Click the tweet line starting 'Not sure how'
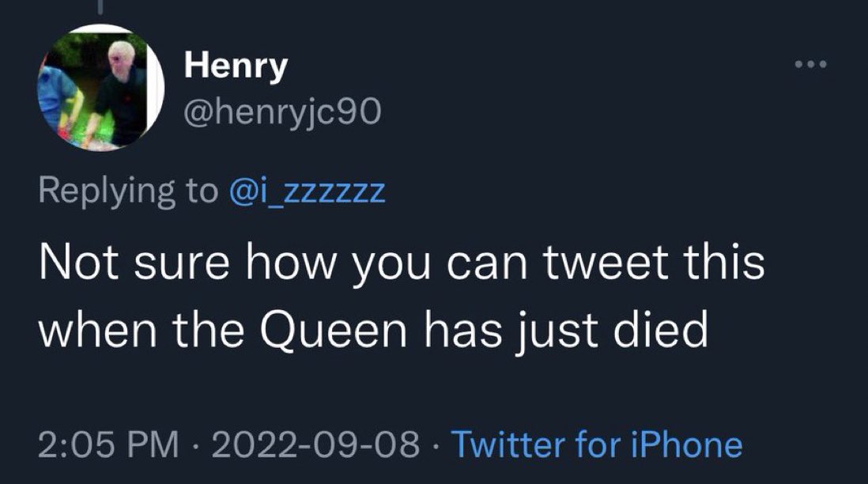Image resolution: width=868 pixels, height=484 pixels. coord(402,263)
